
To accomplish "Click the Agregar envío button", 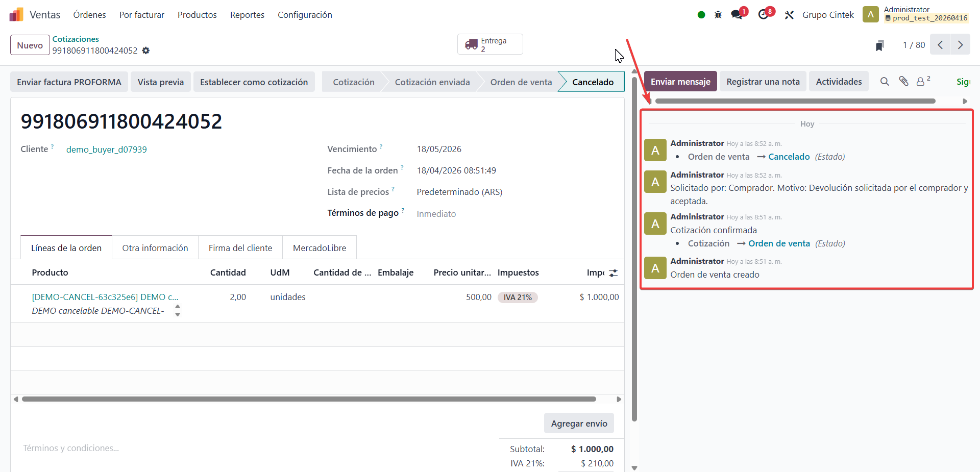I will coord(579,423).
